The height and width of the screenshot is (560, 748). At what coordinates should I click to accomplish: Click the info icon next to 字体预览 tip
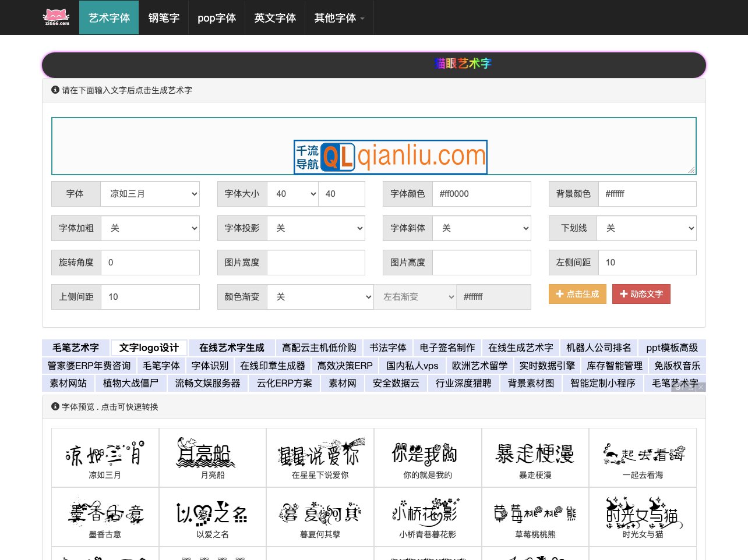point(55,406)
